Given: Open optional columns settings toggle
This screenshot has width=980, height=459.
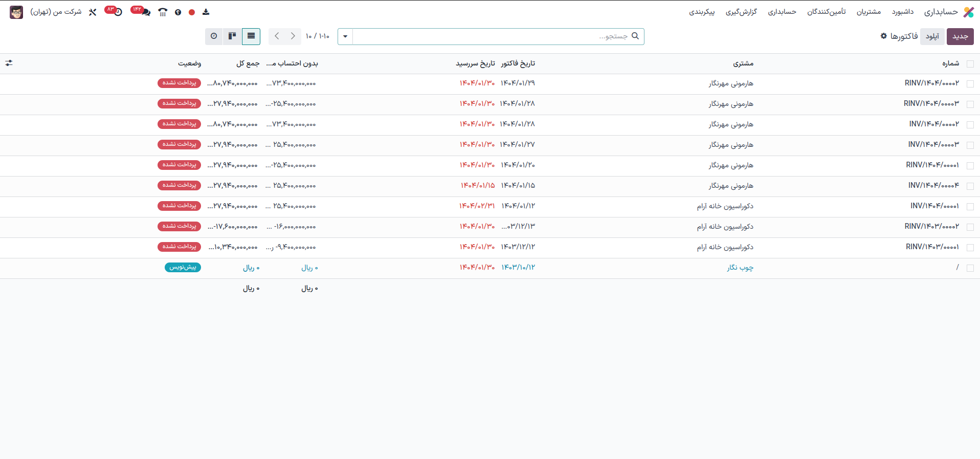Looking at the screenshot, I should tap(9, 63).
